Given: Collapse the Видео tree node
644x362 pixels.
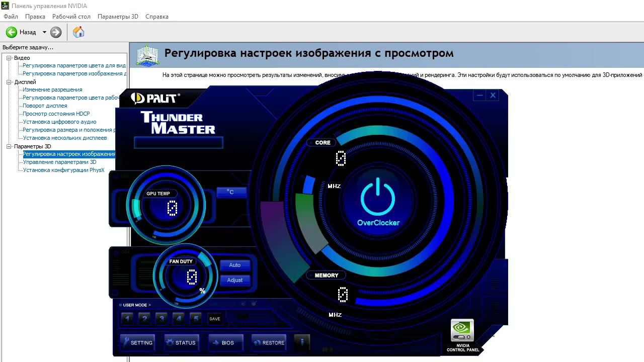Looking at the screenshot, I should pyautogui.click(x=9, y=58).
